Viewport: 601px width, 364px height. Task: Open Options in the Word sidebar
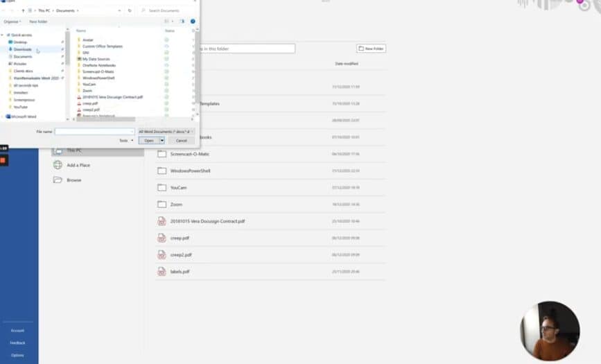pos(17,355)
